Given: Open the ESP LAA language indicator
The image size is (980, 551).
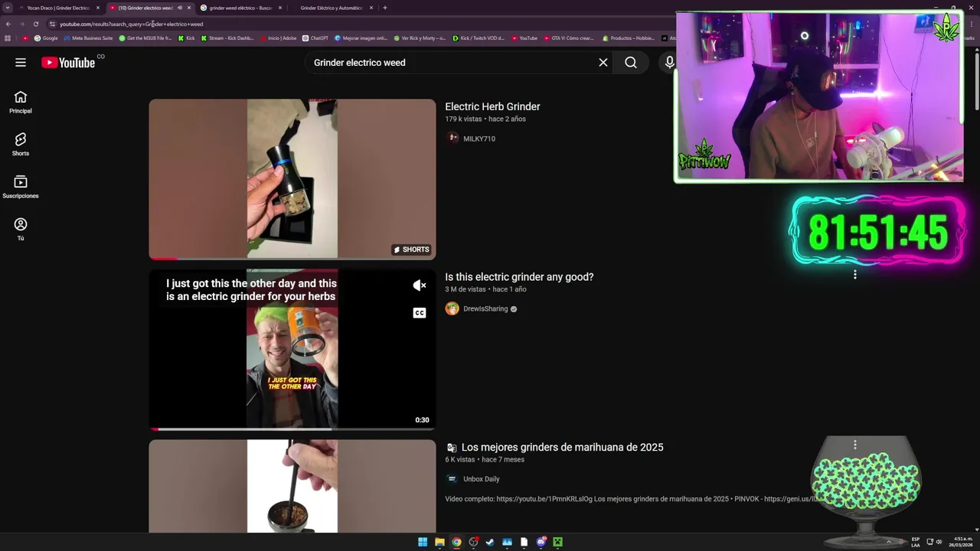Looking at the screenshot, I should 916,542.
